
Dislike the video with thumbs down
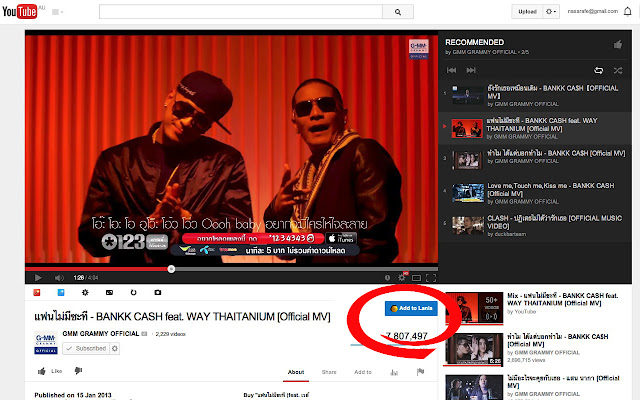(x=78, y=371)
